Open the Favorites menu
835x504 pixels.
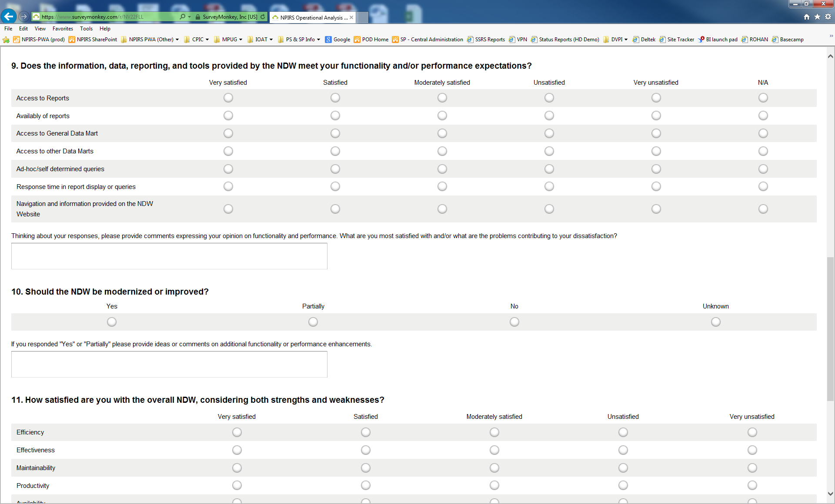[63, 29]
